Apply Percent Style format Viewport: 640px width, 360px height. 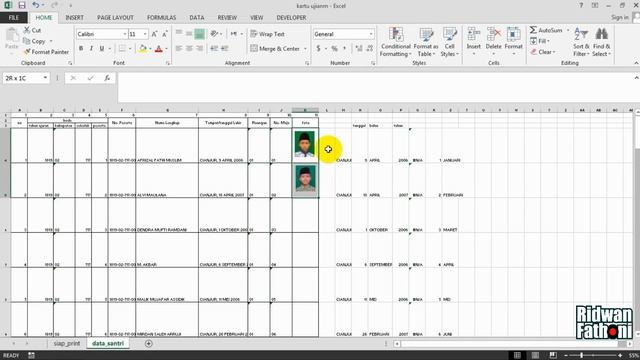334,49
